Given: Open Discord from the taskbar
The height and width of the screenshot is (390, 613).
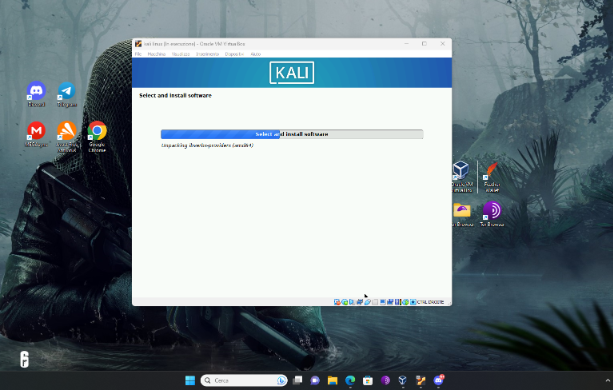Looking at the screenshot, I should pyautogui.click(x=438, y=380).
